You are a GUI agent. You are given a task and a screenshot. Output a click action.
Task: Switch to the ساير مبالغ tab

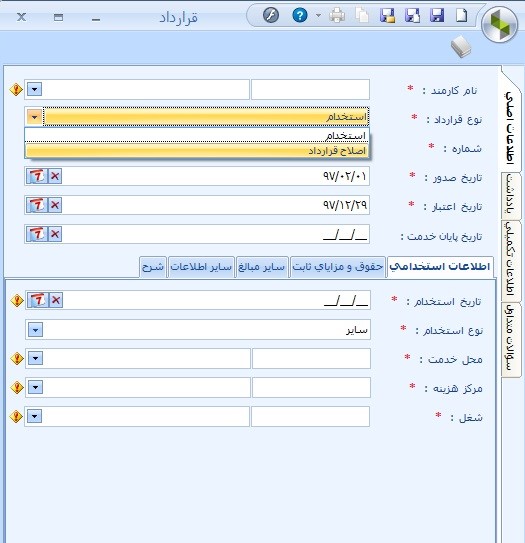tap(262, 267)
